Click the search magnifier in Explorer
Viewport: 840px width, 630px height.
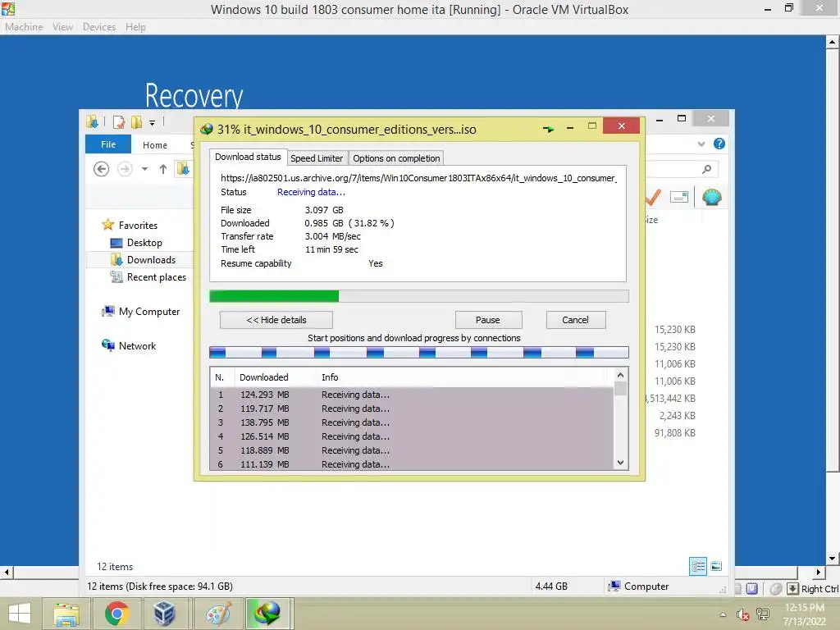tap(706, 169)
